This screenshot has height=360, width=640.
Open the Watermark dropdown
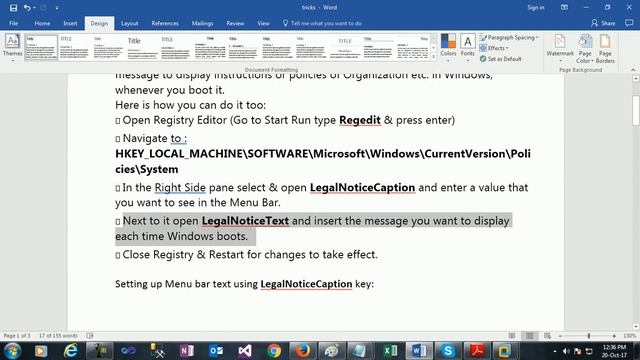point(560,49)
